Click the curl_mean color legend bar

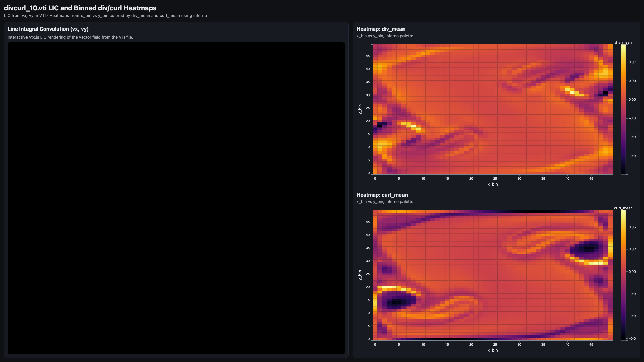(x=623, y=275)
